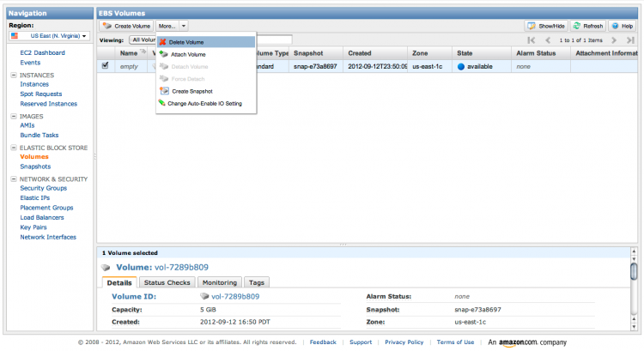Open the Support footer link
644x351 pixels.
point(361,342)
